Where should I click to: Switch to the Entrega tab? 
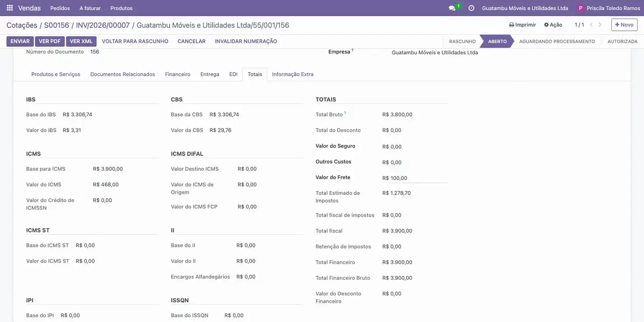click(210, 74)
